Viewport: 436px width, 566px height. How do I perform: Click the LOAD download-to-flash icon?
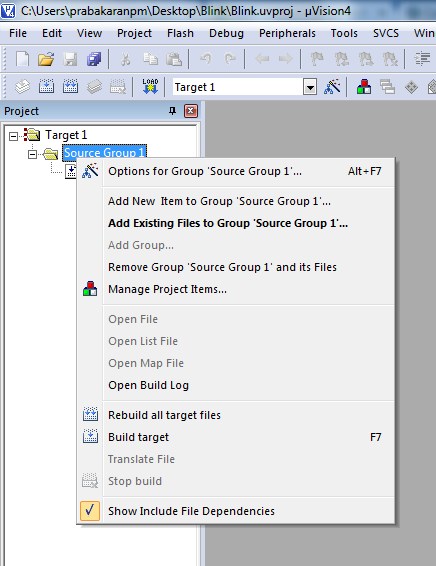coord(150,87)
